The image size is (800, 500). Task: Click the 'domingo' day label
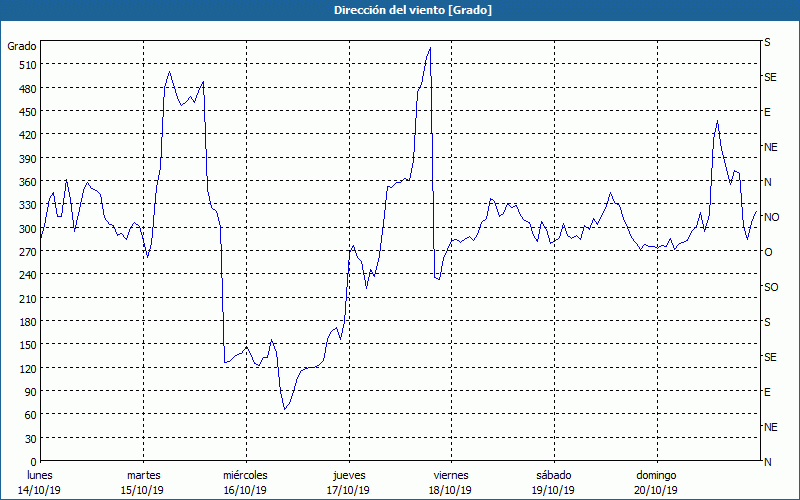(x=656, y=475)
